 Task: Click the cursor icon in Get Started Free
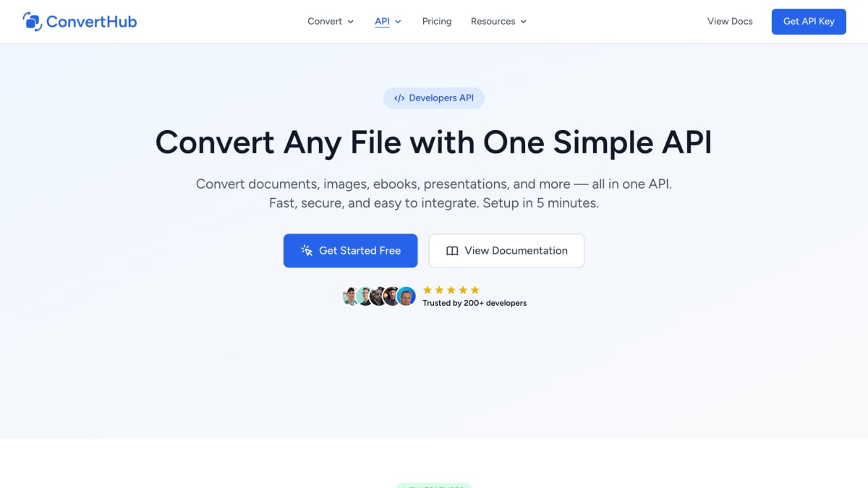tap(307, 251)
